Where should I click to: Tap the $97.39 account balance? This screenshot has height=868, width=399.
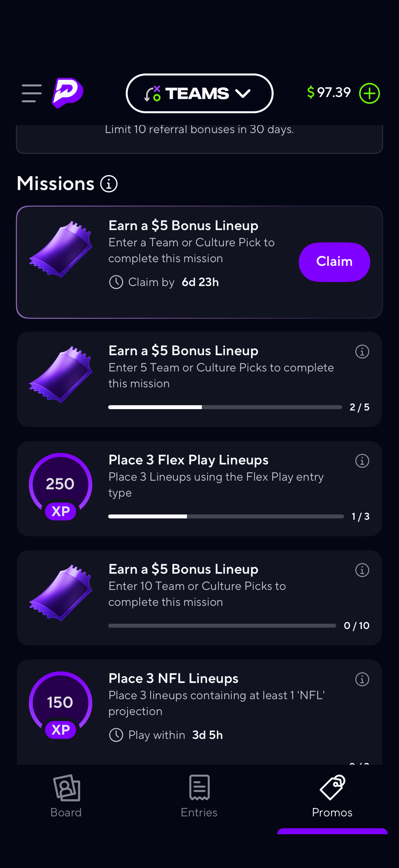point(329,92)
